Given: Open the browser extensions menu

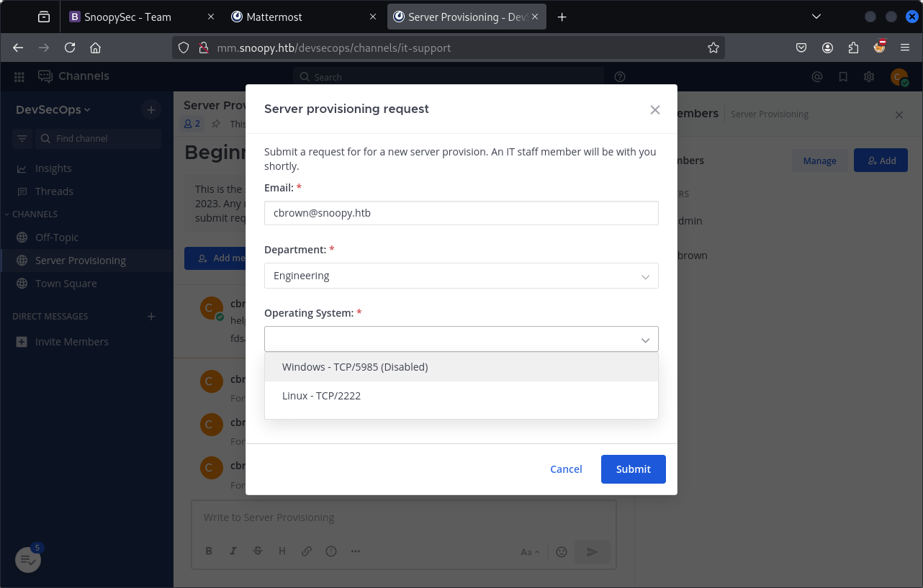Looking at the screenshot, I should [853, 48].
